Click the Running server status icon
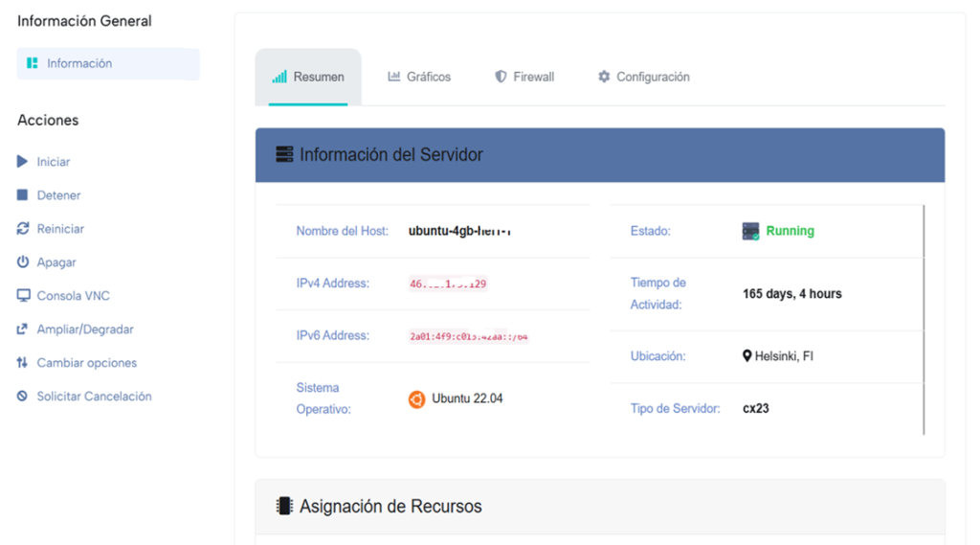The image size is (980, 545). tap(751, 231)
